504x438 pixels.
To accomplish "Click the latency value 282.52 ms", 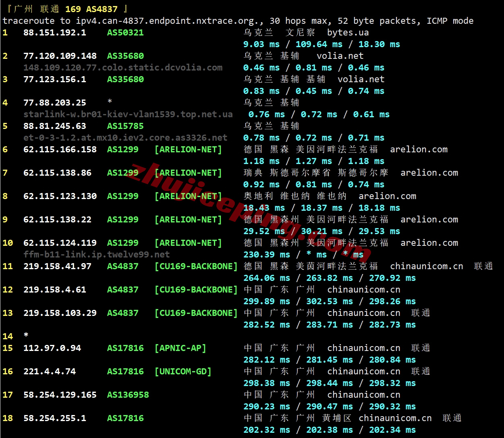I will [267, 325].
